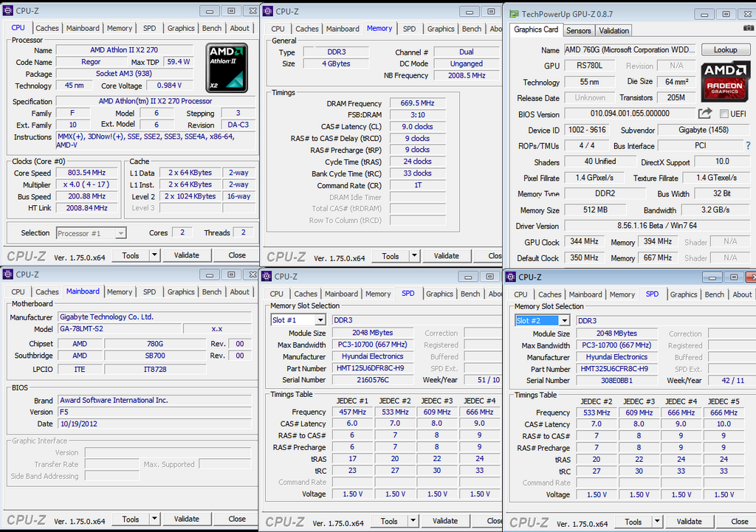The height and width of the screenshot is (532, 756).
Task: Click Close in the Mainboard-tab window
Action: 237,519
